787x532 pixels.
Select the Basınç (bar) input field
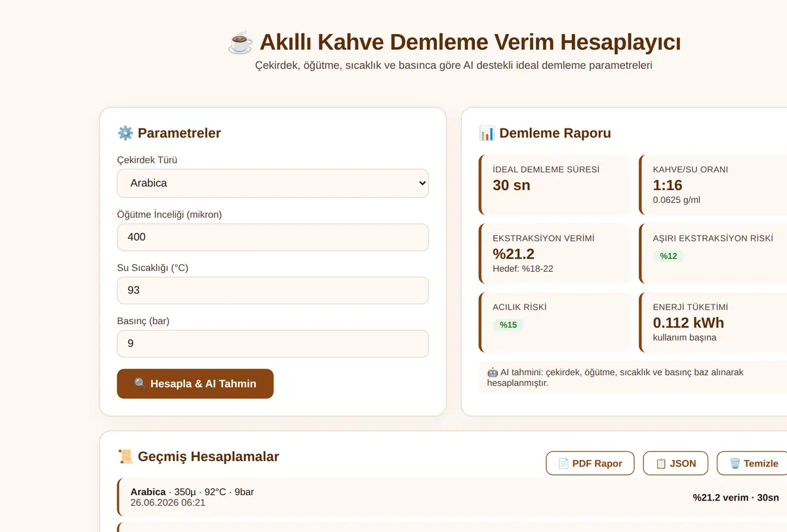pos(273,343)
